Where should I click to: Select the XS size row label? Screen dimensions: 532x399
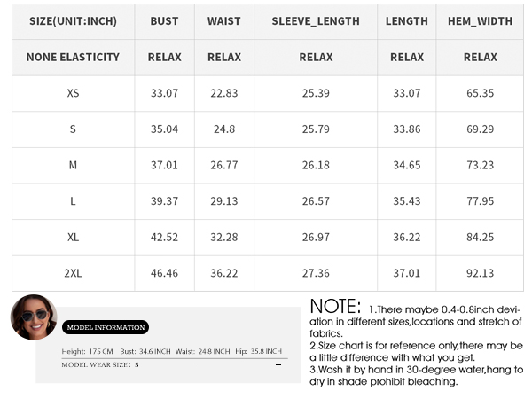pos(73,93)
